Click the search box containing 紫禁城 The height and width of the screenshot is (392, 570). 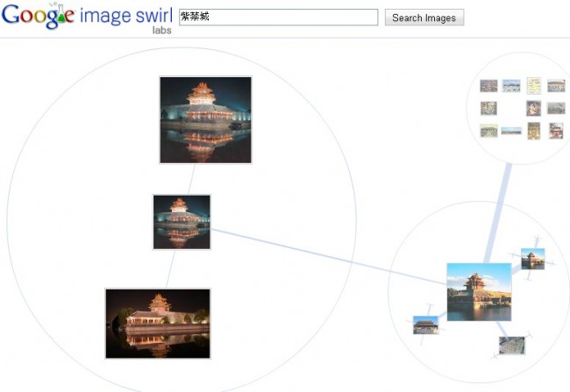[278, 18]
